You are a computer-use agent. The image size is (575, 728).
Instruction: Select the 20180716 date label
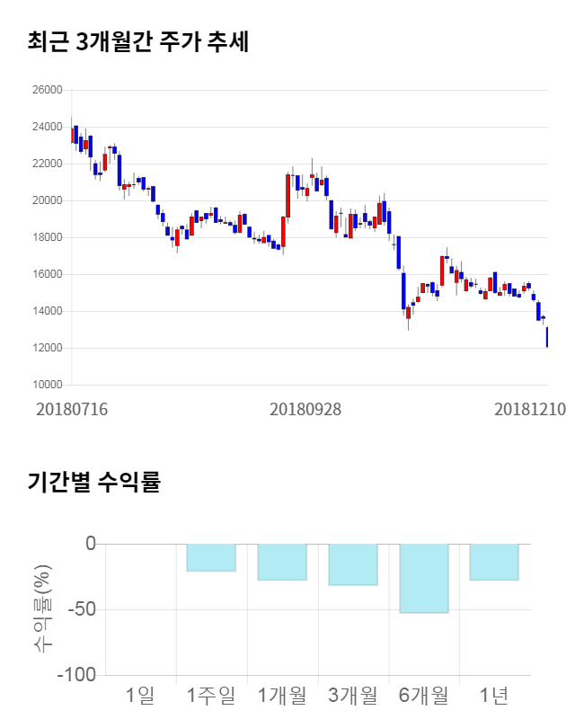click(72, 409)
